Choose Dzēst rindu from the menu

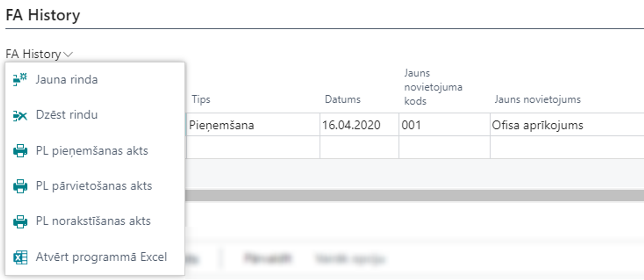[67, 115]
